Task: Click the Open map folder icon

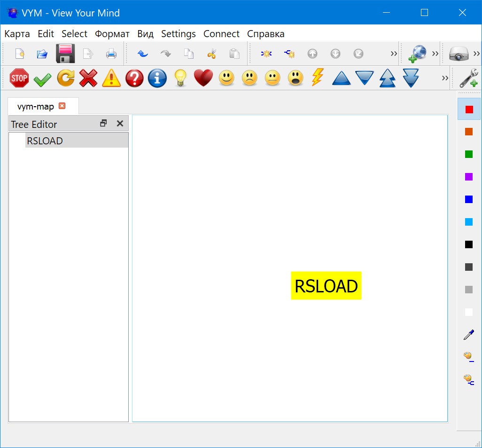Action: click(42, 54)
